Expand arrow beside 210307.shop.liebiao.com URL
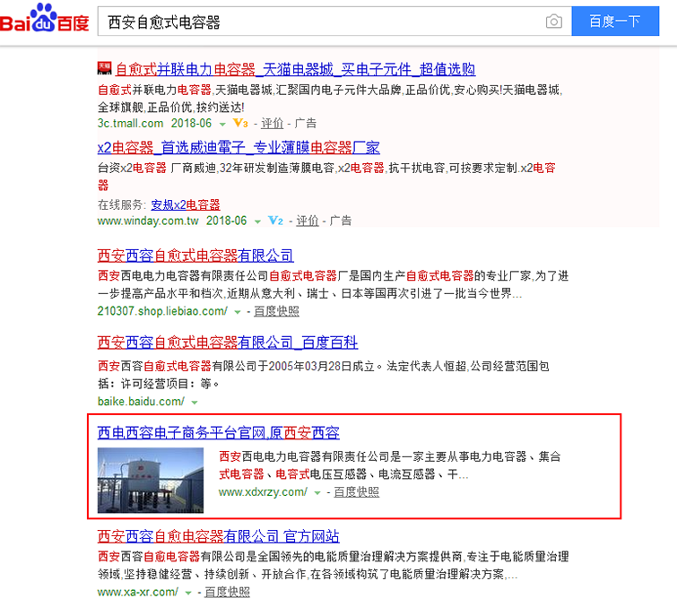Image resolution: width=677 pixels, height=616 pixels. point(238,312)
